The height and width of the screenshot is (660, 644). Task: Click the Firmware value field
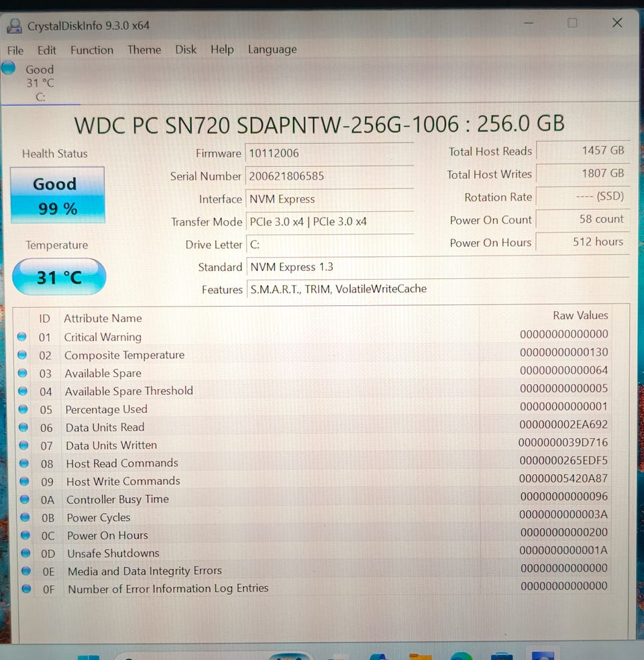tap(329, 153)
